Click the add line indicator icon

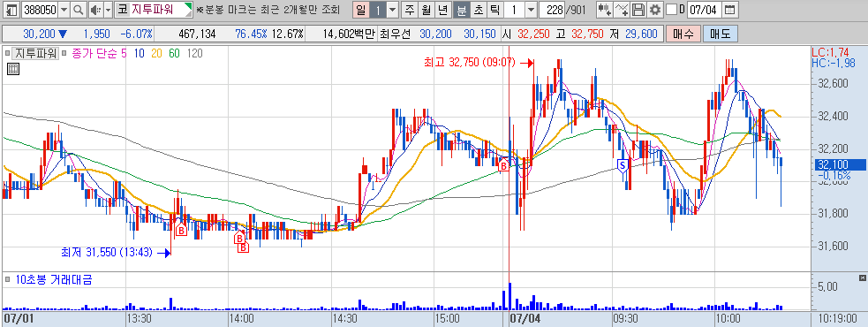(x=623, y=10)
